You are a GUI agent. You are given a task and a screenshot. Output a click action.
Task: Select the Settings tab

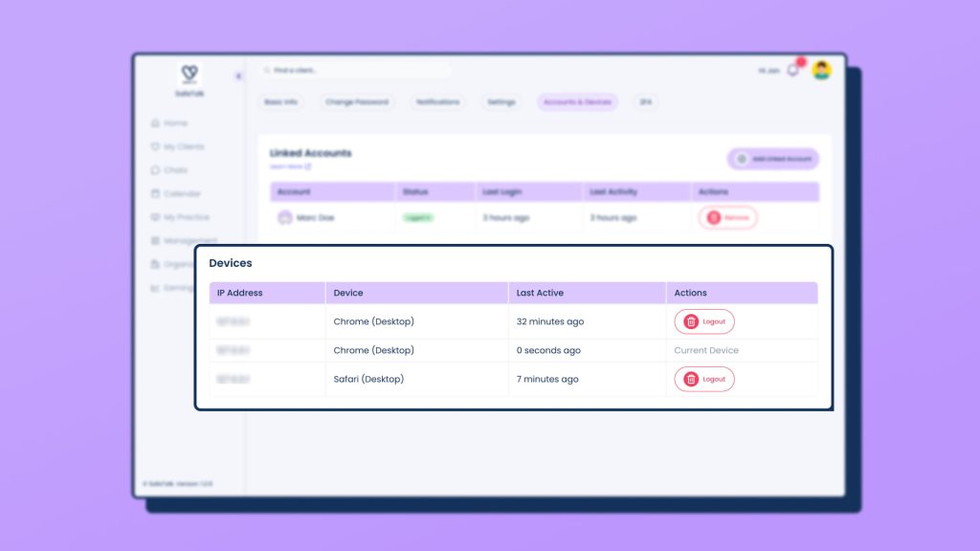pyautogui.click(x=501, y=101)
